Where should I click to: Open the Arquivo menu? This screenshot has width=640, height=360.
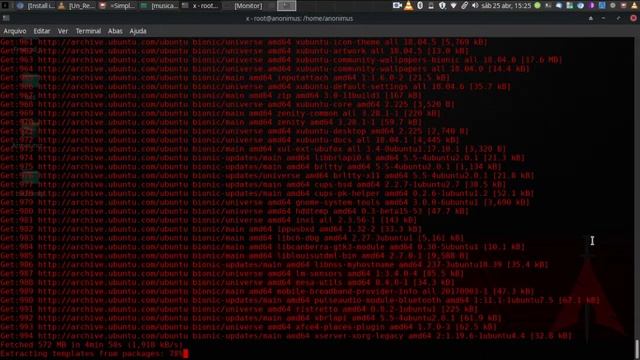click(15, 31)
